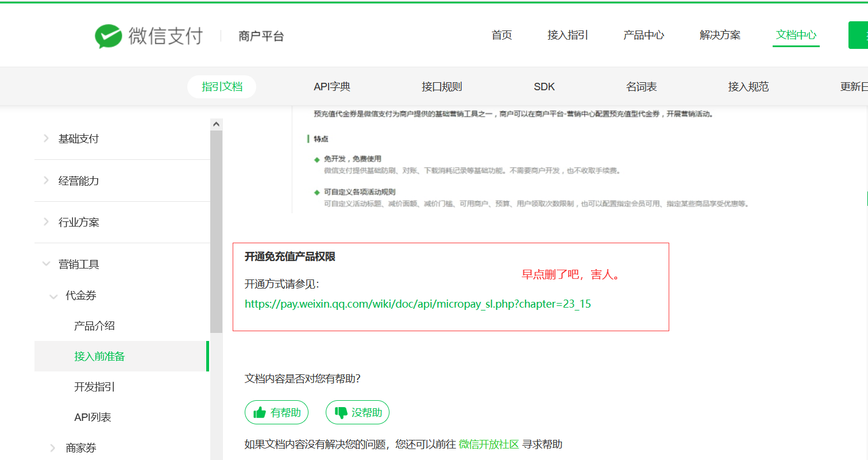Click the sidebar scrollbar up arrow
The width and height of the screenshot is (868, 460).
pyautogui.click(x=216, y=124)
